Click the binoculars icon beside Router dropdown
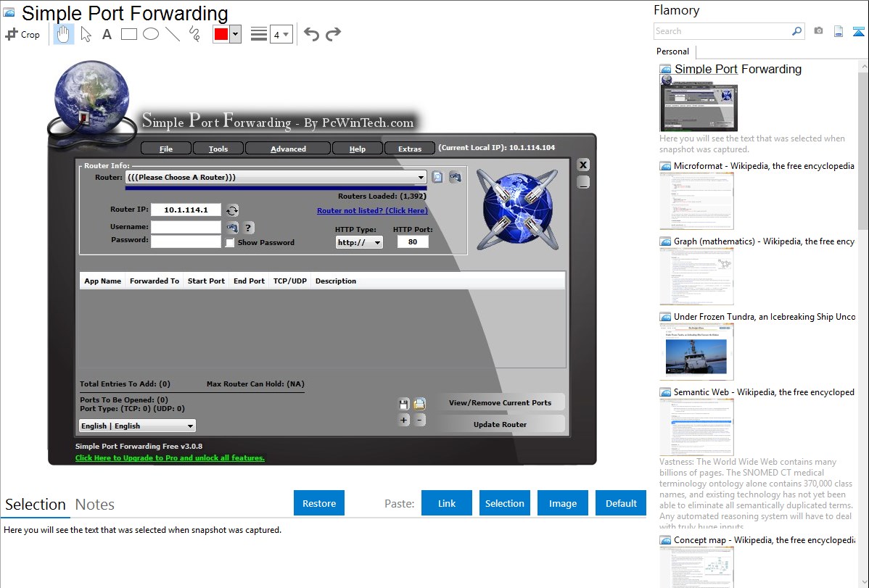The height and width of the screenshot is (588, 869). click(455, 178)
